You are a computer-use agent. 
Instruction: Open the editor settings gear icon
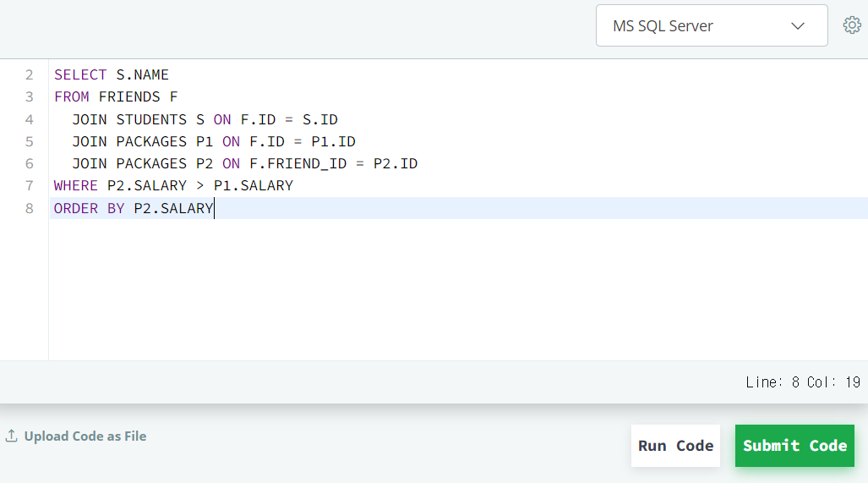click(852, 25)
